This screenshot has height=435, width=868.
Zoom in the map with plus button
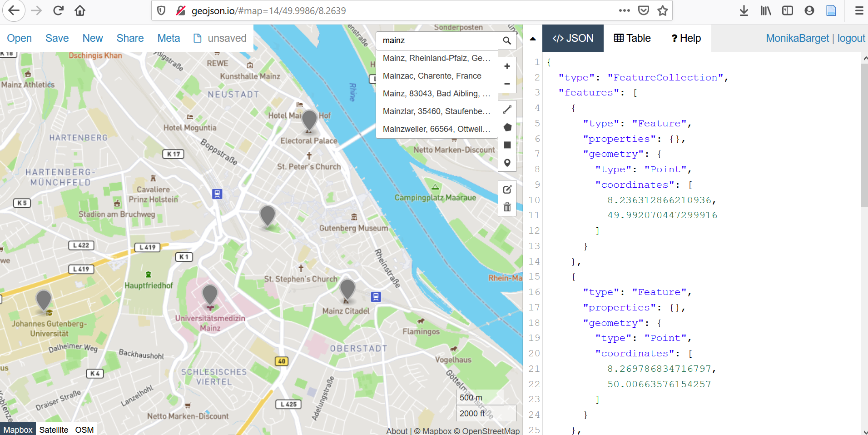click(x=507, y=66)
